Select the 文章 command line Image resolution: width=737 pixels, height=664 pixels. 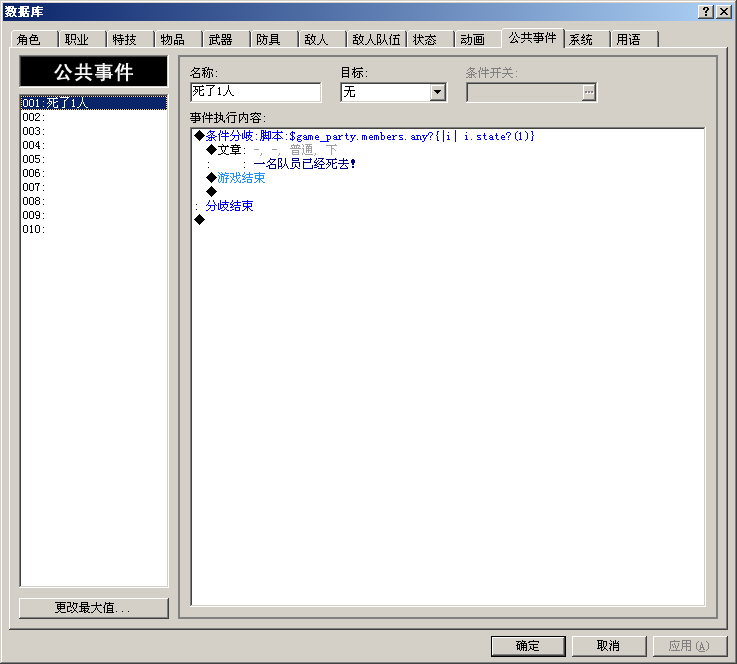pos(448,150)
